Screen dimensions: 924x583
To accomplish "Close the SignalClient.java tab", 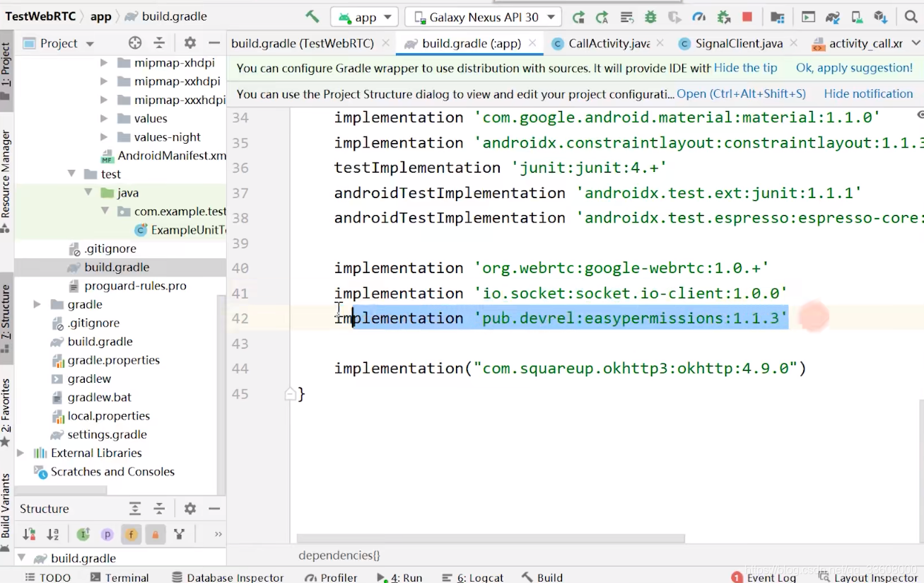I will click(793, 43).
